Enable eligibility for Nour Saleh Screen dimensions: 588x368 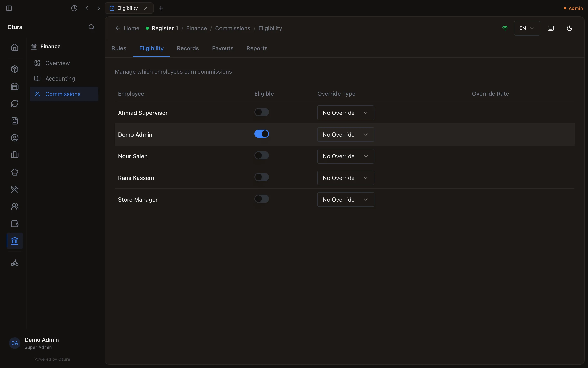coord(262,156)
